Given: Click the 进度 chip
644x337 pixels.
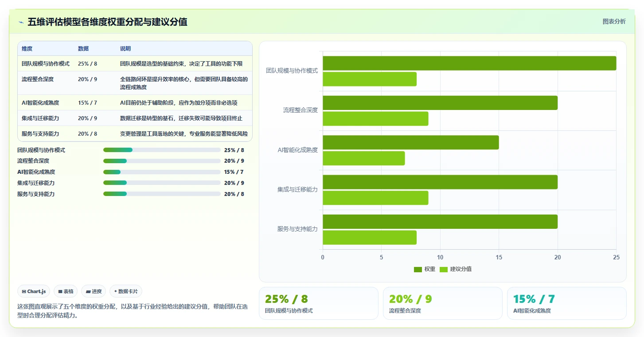Looking at the screenshot, I should coord(94,291).
